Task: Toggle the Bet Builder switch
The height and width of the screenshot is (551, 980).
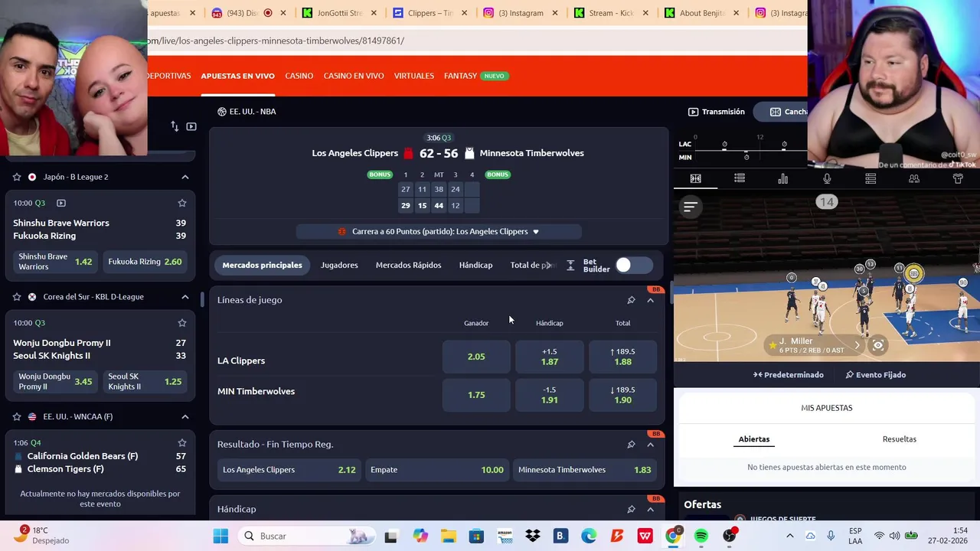Action: pos(634,265)
